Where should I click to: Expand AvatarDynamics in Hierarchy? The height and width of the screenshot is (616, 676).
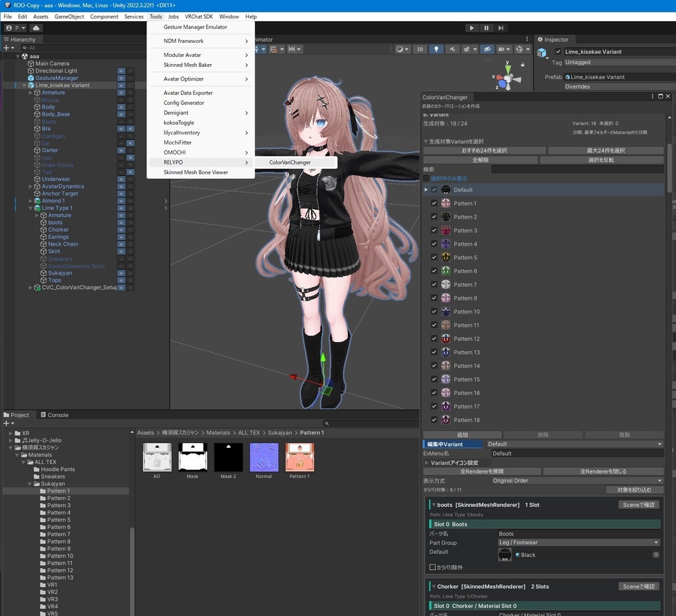tap(30, 187)
